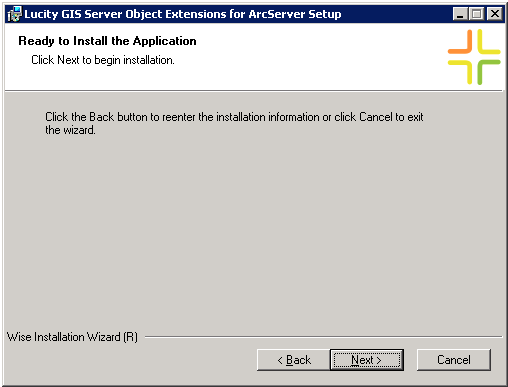
Task: Close the Lucity Setup window
Action: 495,14
